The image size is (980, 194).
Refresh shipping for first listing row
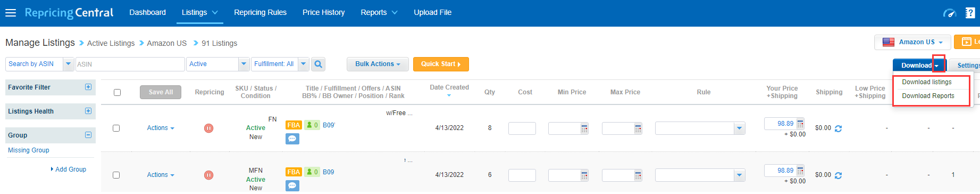839,128
